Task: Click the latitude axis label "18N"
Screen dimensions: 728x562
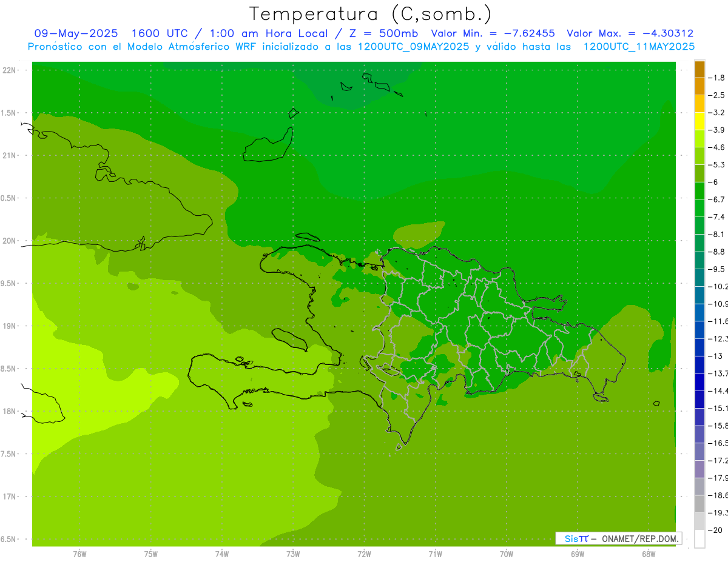Action: [x=9, y=412]
